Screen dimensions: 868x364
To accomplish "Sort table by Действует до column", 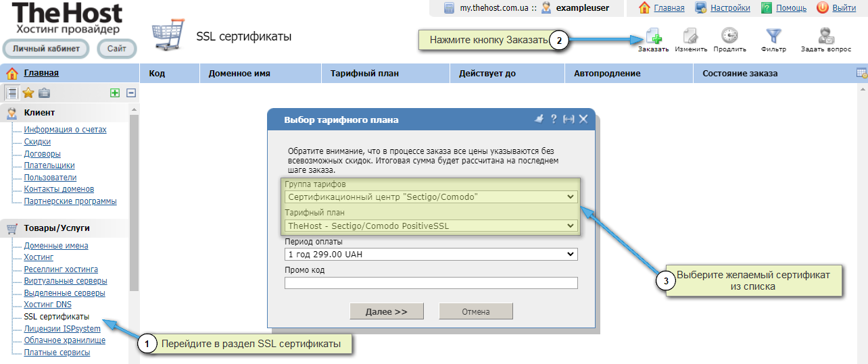I will tap(507, 73).
